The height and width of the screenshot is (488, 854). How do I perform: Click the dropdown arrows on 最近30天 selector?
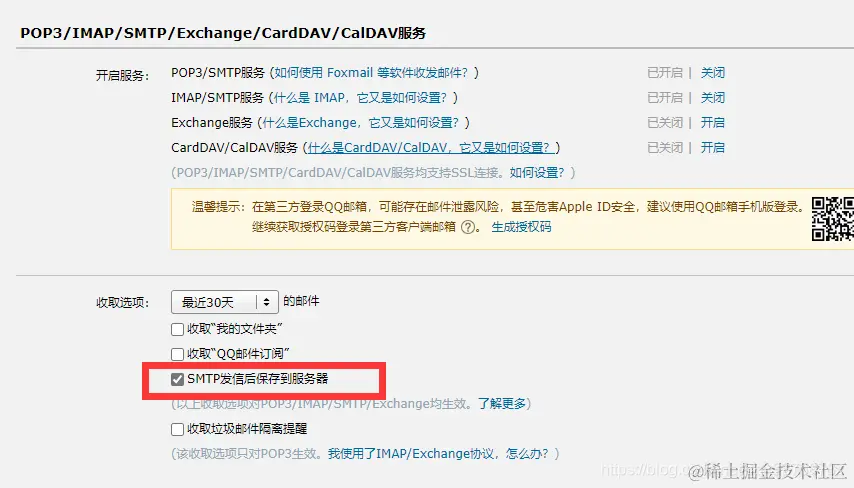[266, 302]
